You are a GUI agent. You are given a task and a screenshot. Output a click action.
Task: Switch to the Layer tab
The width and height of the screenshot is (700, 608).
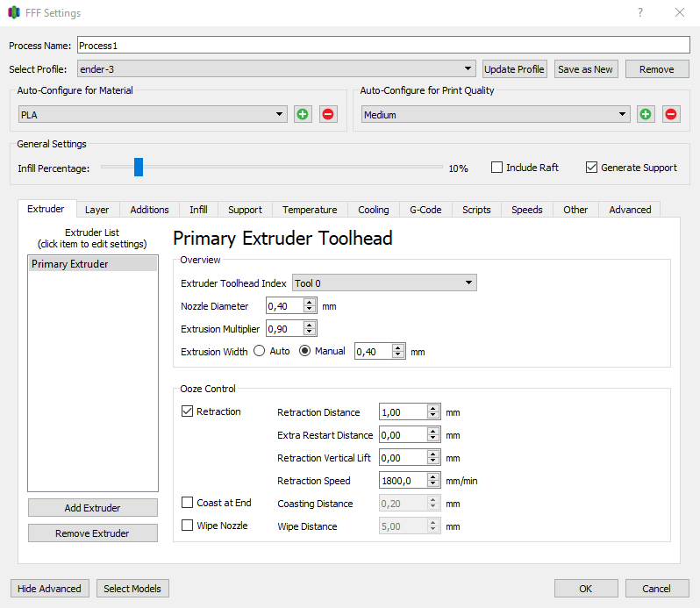click(x=96, y=210)
